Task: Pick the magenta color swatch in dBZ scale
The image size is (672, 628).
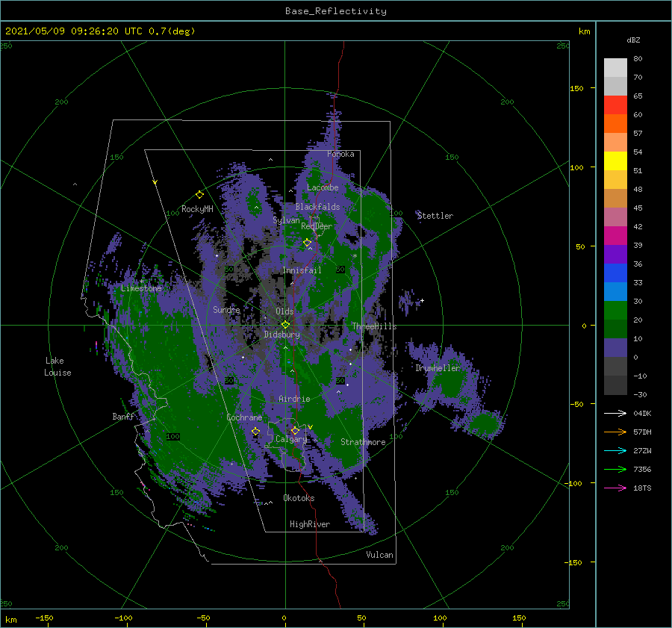Action: (x=615, y=235)
